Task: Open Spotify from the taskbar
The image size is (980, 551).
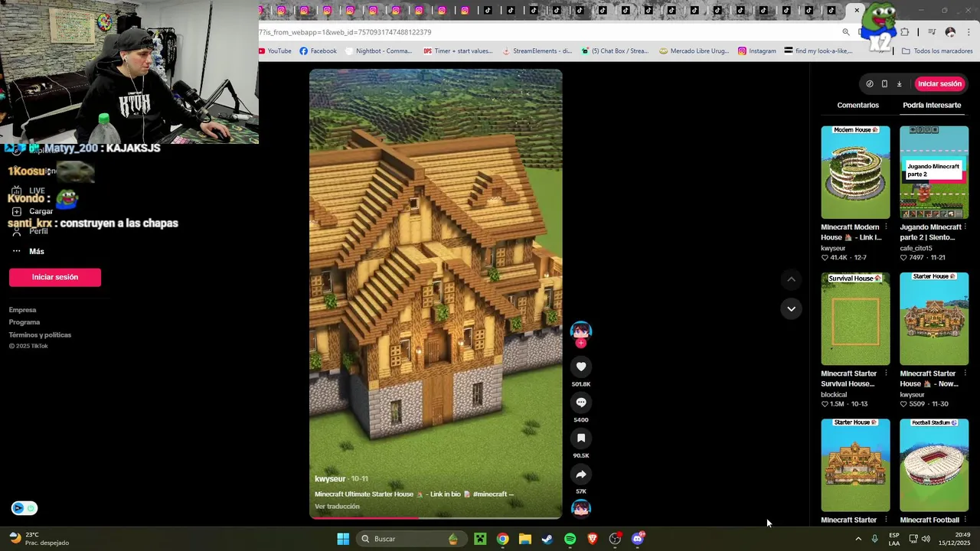Action: tap(570, 539)
